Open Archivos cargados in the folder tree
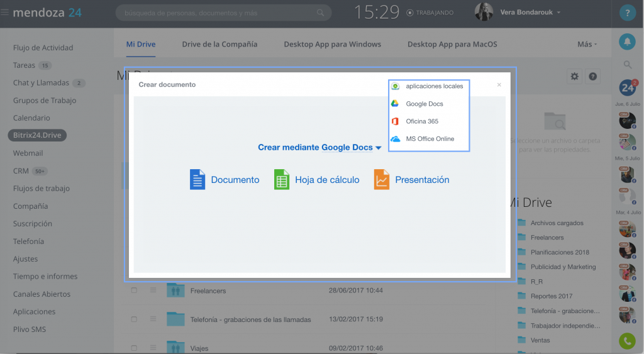Image resolution: width=644 pixels, height=354 pixels. (x=557, y=223)
